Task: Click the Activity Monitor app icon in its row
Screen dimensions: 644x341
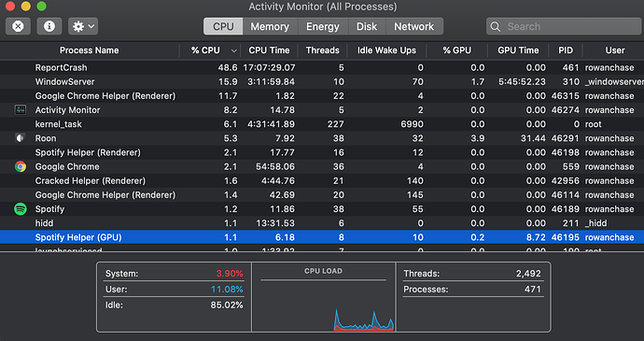Action: (21, 110)
